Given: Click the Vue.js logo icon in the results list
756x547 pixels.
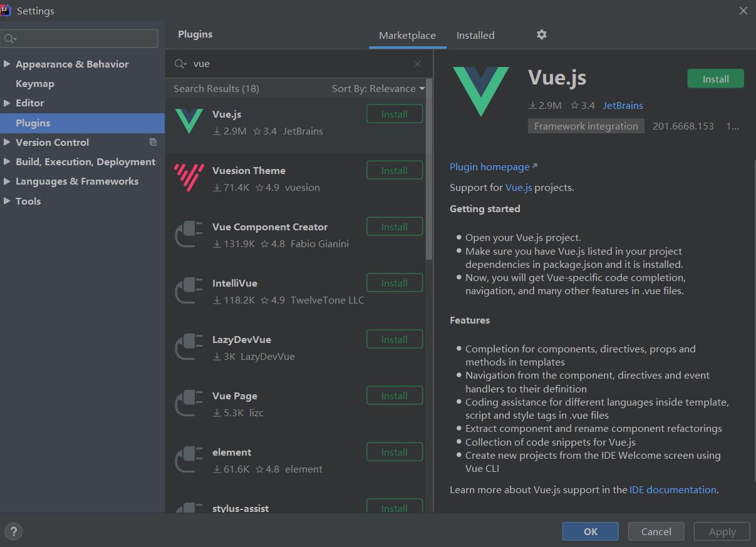Looking at the screenshot, I should click(189, 121).
